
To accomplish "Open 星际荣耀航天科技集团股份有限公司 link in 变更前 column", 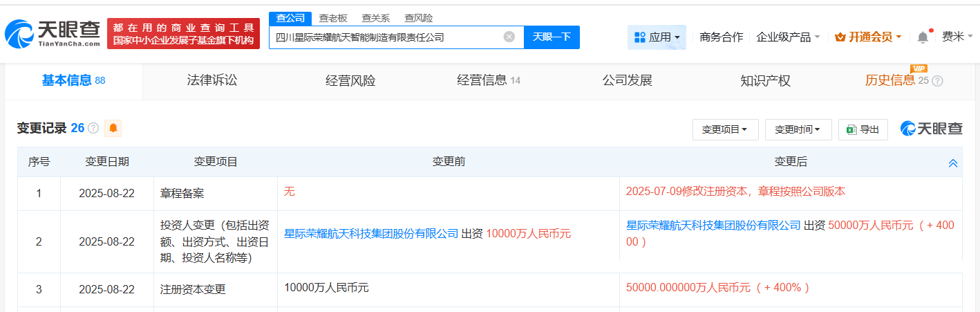I will click(371, 234).
